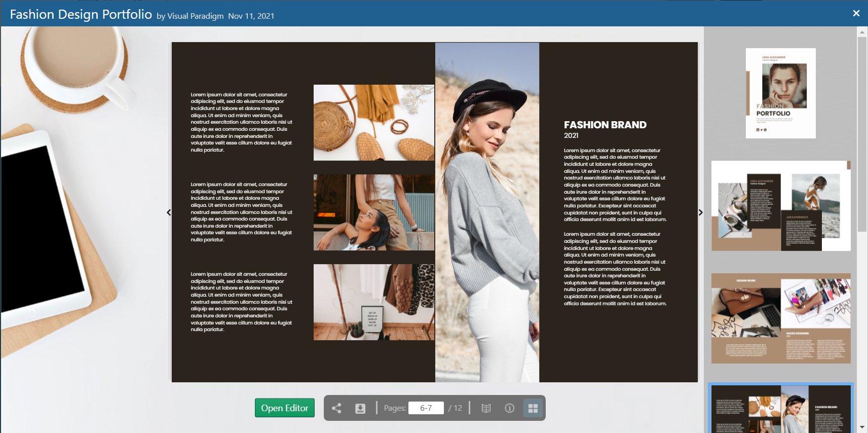Go to the previous page spread
The width and height of the screenshot is (868, 433).
pyautogui.click(x=169, y=212)
